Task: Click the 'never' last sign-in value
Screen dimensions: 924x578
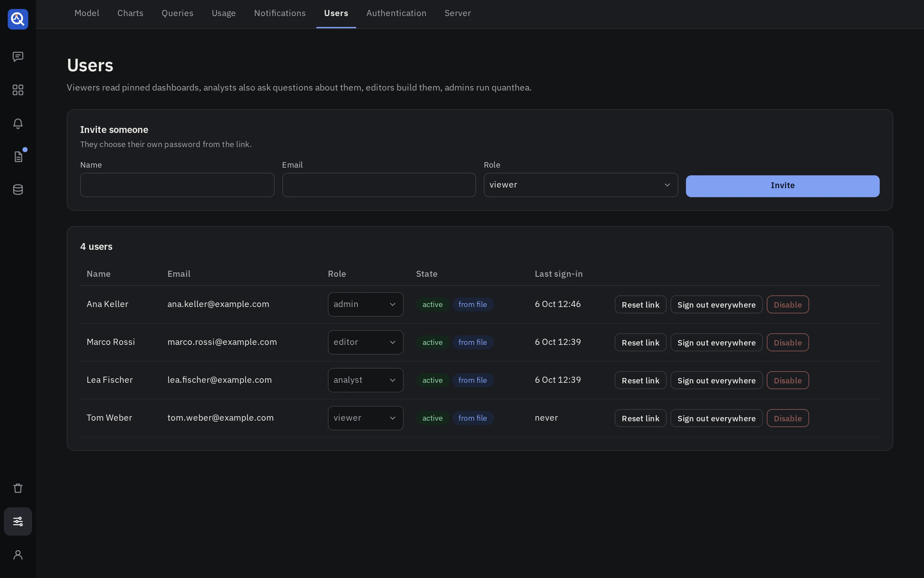Action: (x=546, y=418)
